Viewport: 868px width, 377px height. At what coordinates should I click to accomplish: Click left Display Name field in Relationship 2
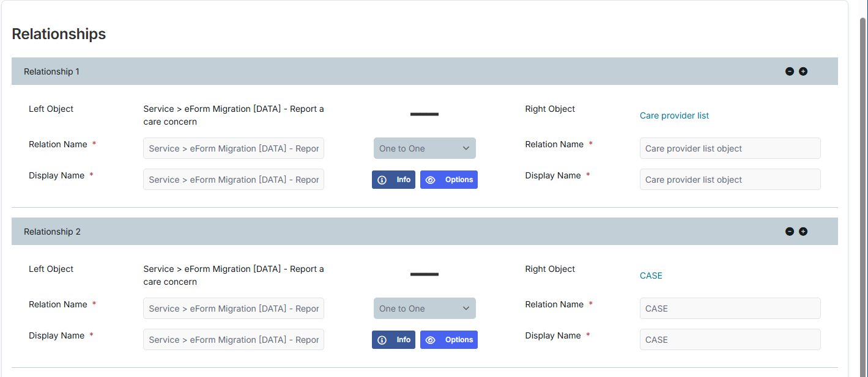(234, 340)
